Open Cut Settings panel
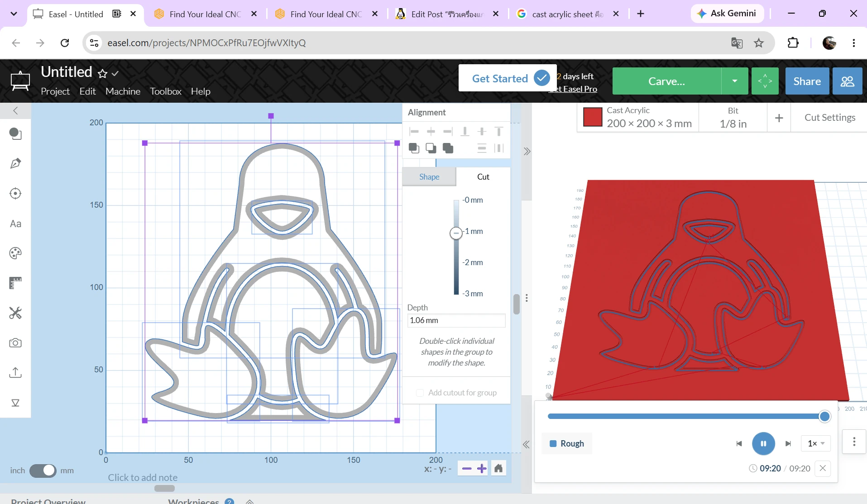 click(829, 118)
